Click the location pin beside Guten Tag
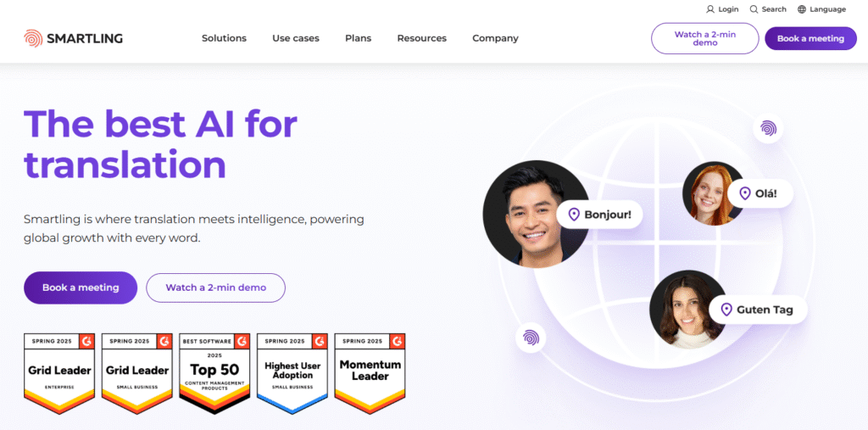This screenshot has width=868, height=430. tap(726, 310)
